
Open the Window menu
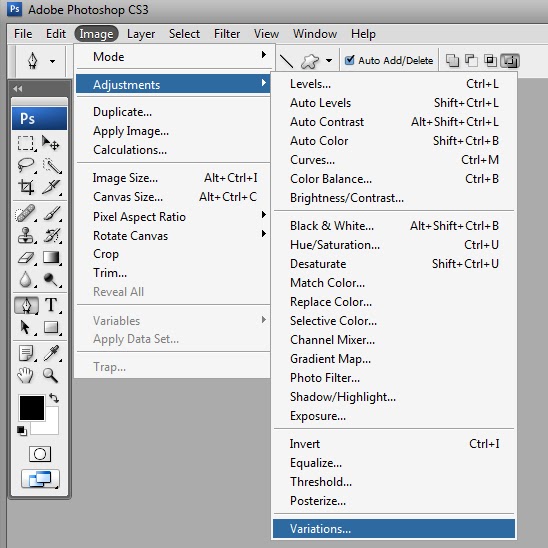[315, 34]
